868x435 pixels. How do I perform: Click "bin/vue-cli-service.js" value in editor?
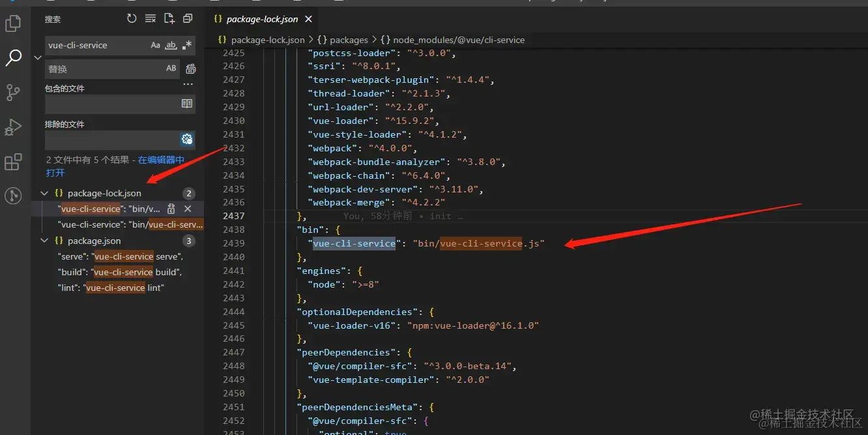478,243
